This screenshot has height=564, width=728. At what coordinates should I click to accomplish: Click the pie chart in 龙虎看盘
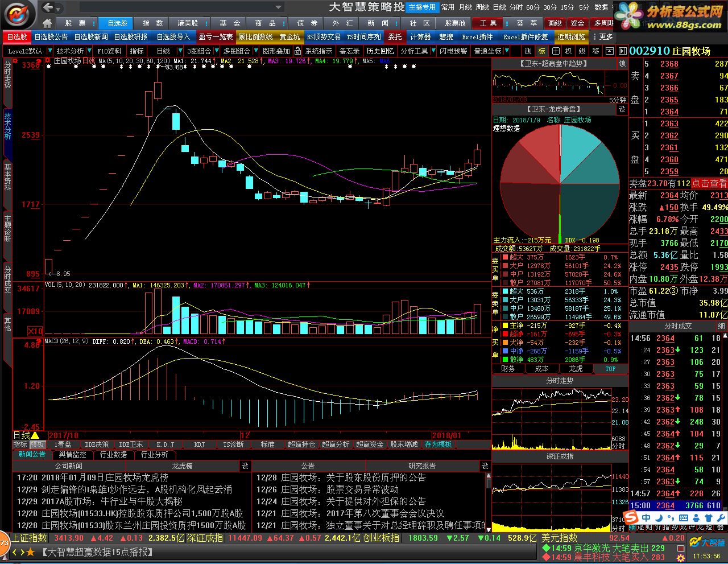coord(561,183)
